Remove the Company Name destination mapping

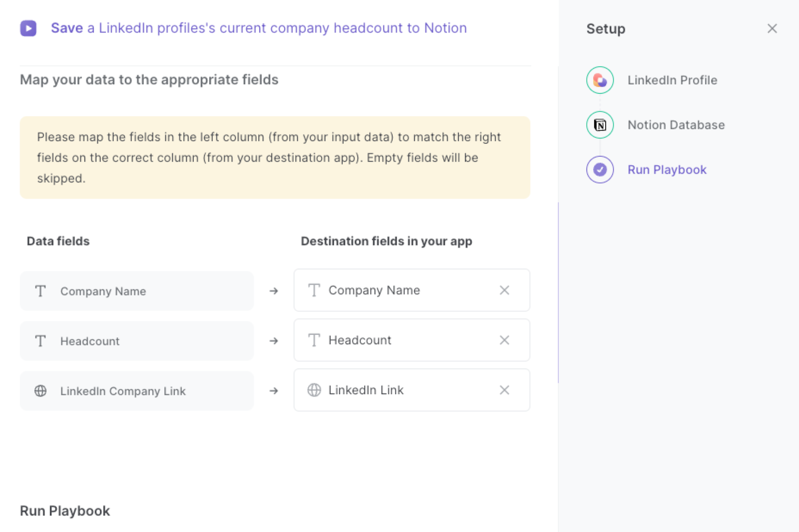(504, 290)
